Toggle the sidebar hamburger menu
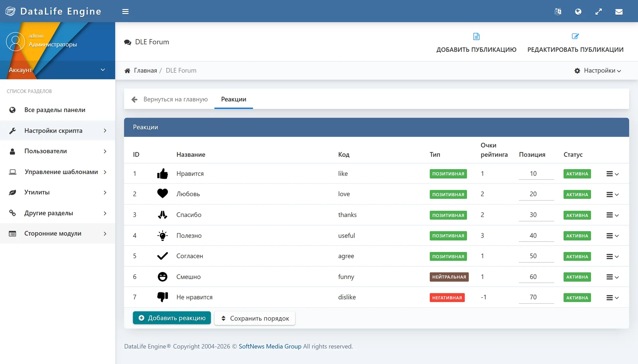Viewport: 638px width, 364px height. (x=125, y=12)
